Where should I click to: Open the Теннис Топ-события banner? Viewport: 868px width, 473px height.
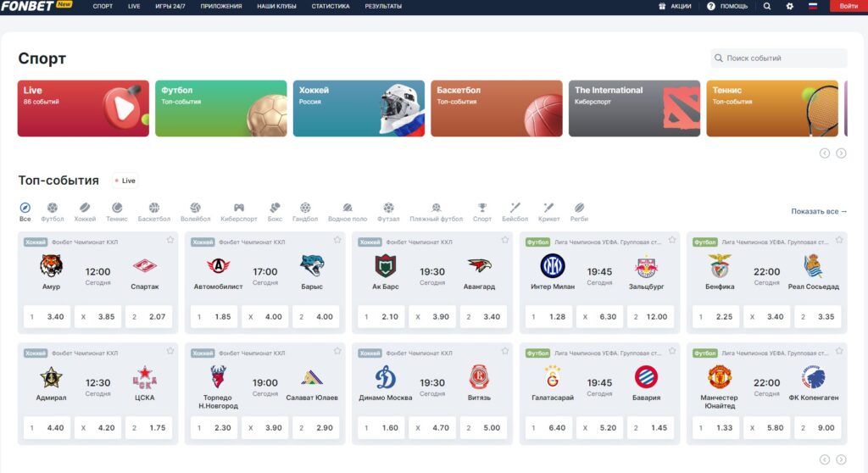[772, 109]
